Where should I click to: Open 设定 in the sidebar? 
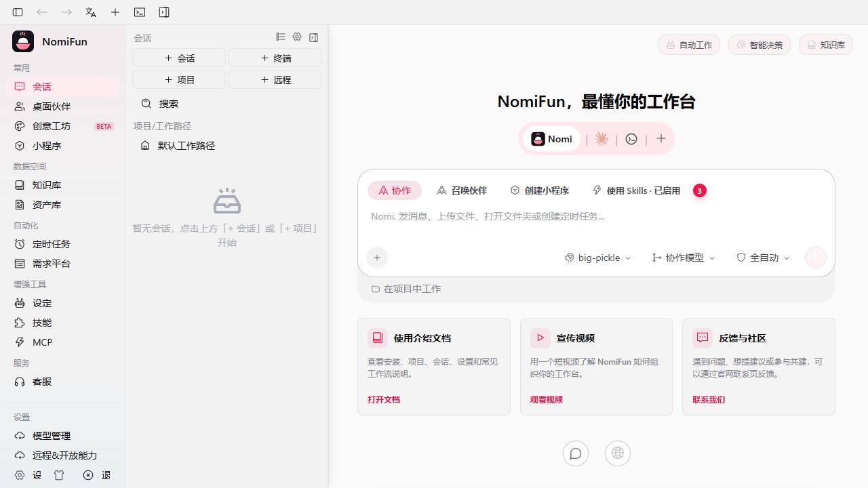tap(62, 303)
